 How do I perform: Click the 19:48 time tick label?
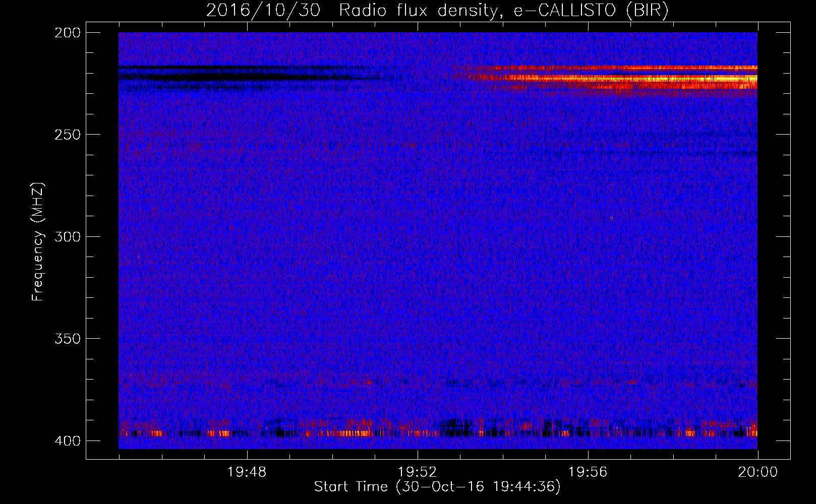tap(247, 472)
